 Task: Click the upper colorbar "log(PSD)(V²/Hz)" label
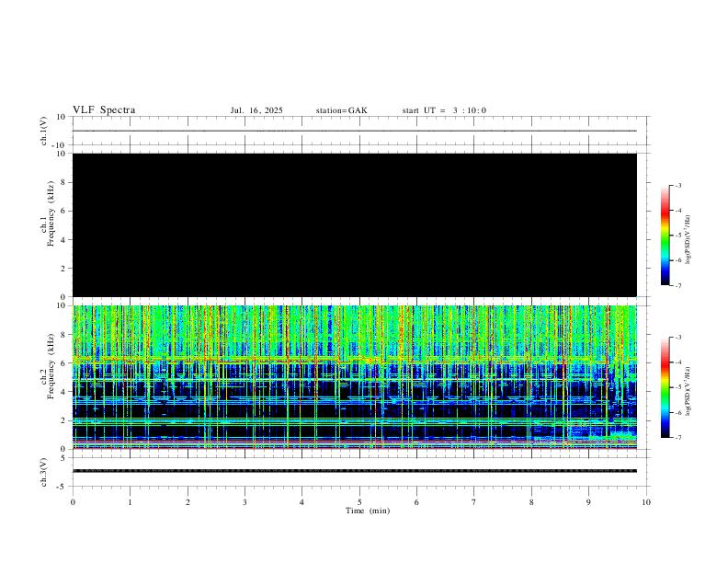[688, 239]
